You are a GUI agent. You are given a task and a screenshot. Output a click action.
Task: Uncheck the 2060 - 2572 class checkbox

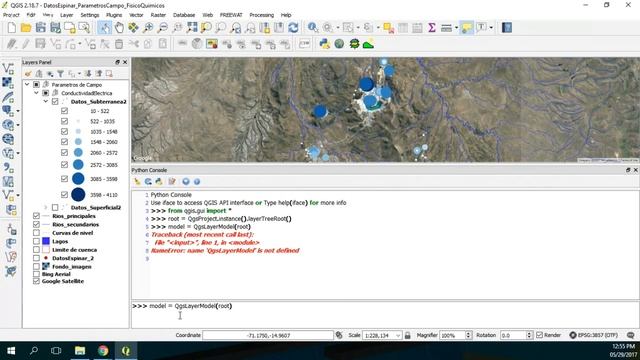[x=64, y=153]
